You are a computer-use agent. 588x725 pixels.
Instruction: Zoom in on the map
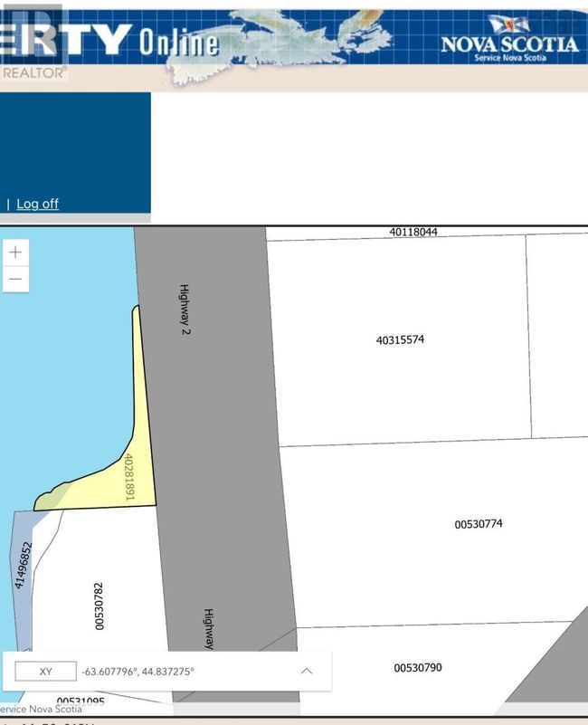tap(15, 253)
